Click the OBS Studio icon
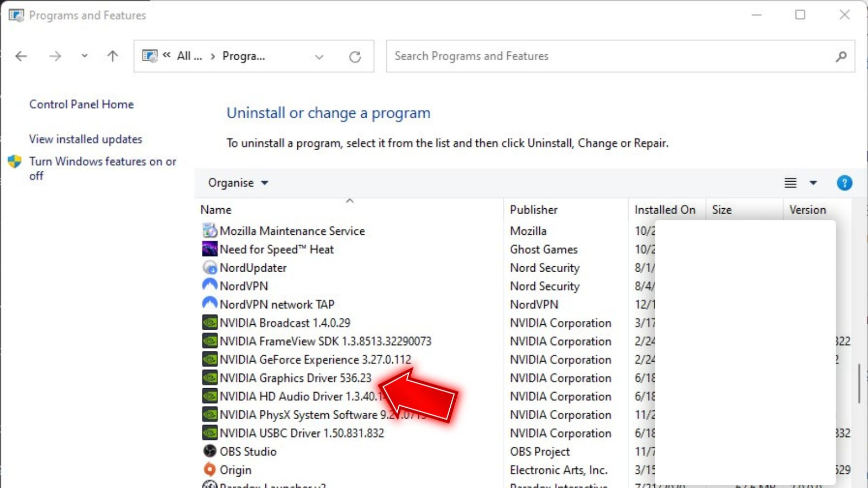 click(209, 451)
